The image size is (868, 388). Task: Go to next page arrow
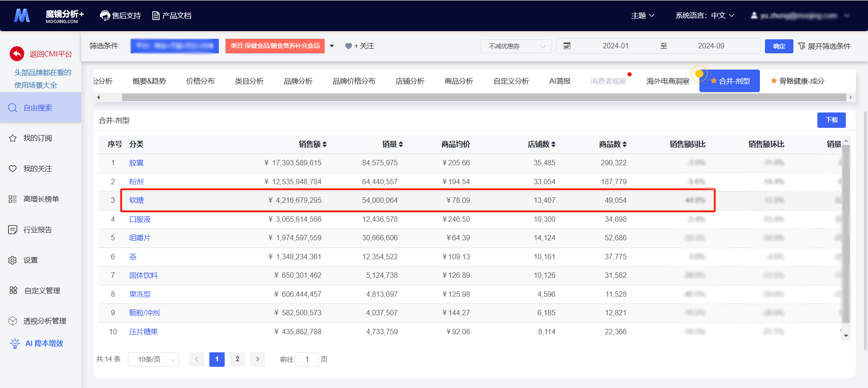tap(258, 359)
